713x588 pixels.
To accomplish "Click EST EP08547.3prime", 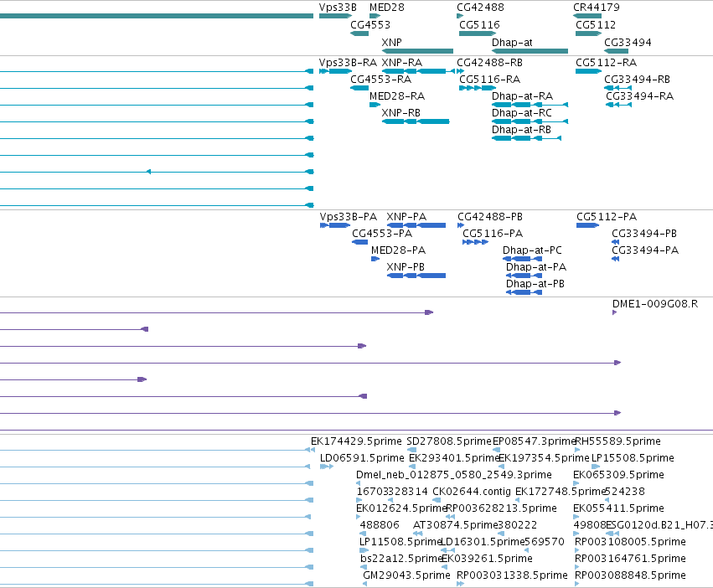I will click(x=535, y=441).
